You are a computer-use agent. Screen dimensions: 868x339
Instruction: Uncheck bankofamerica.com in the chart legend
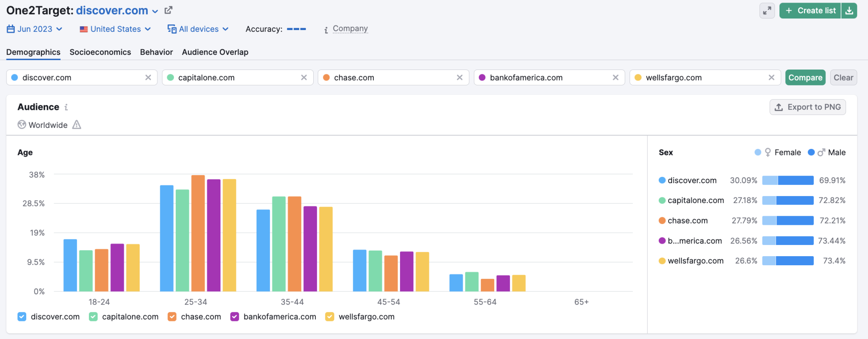coord(235,317)
